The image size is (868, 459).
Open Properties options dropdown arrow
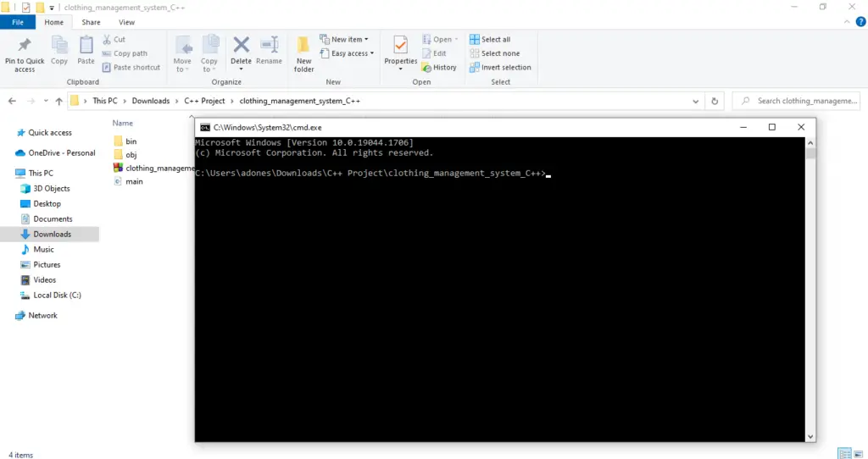(400, 69)
